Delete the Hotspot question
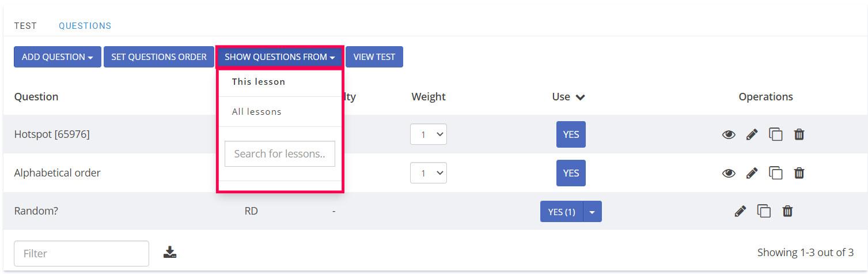Screen dimensions: 868x274 click(799, 135)
